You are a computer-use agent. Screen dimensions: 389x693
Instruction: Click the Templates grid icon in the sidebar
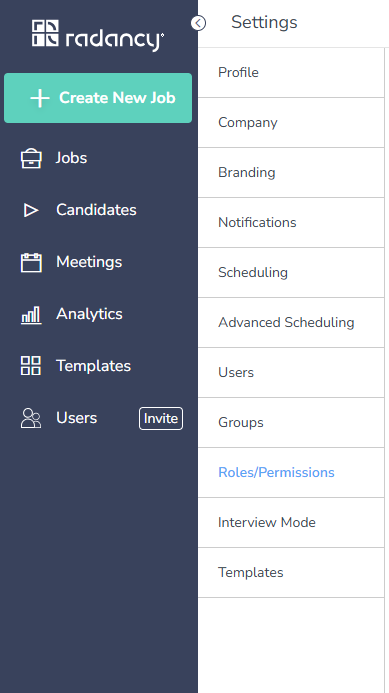point(31,366)
